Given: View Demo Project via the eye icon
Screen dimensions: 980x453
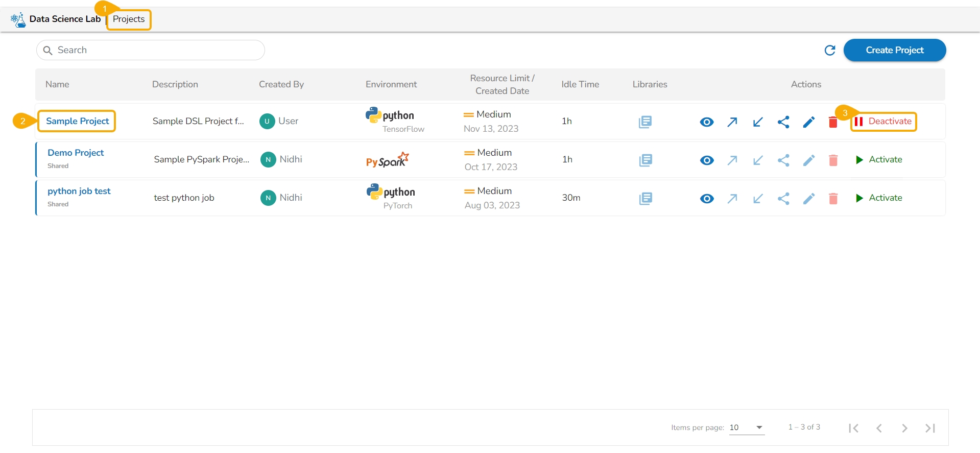Looking at the screenshot, I should point(707,160).
